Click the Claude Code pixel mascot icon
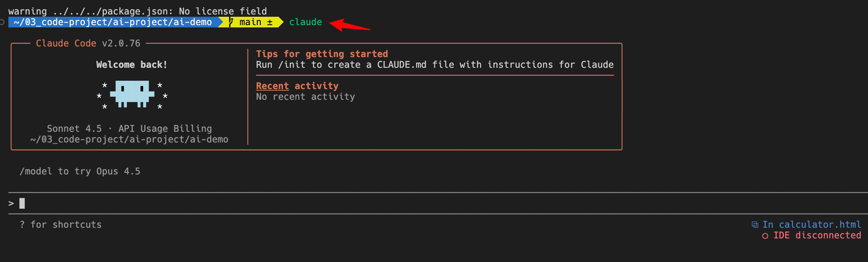Viewport: 868px width, 262px height. point(132,94)
